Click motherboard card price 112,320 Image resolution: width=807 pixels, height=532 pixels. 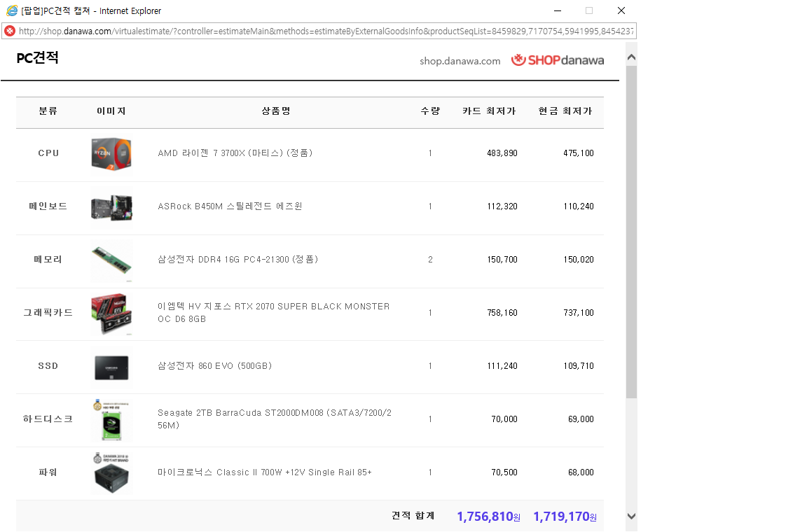click(502, 206)
